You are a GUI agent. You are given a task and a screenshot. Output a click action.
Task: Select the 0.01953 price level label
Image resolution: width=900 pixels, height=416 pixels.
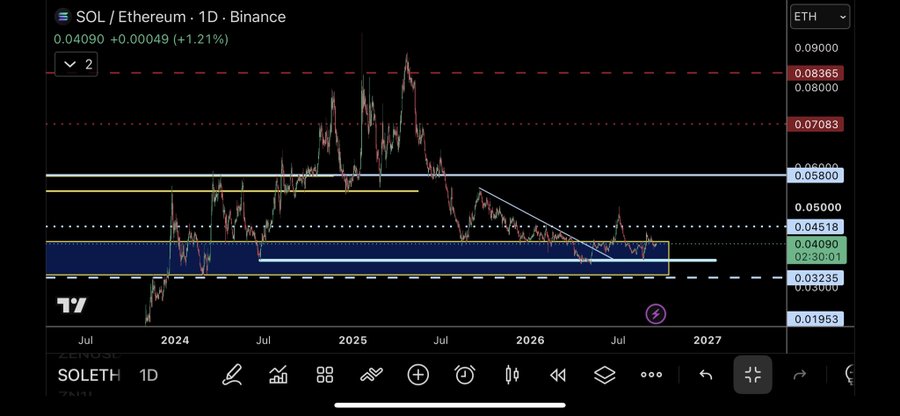[816, 319]
